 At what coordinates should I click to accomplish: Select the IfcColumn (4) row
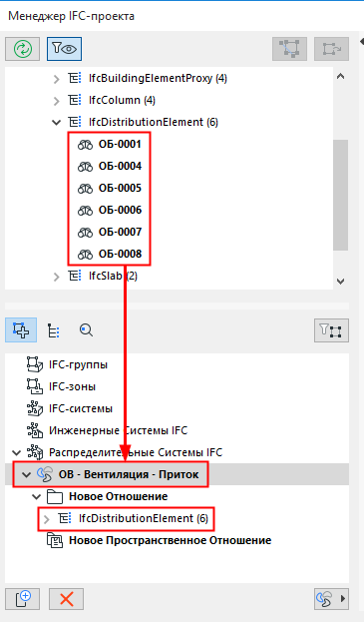(x=122, y=100)
